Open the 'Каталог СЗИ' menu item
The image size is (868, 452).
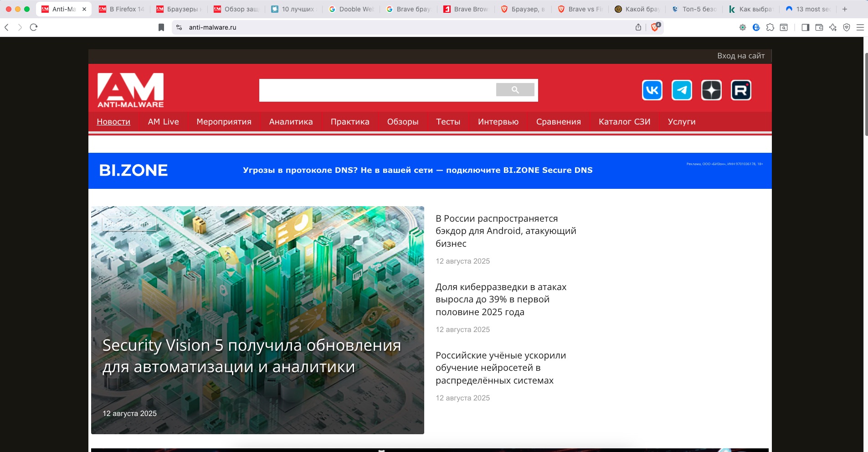pyautogui.click(x=624, y=122)
